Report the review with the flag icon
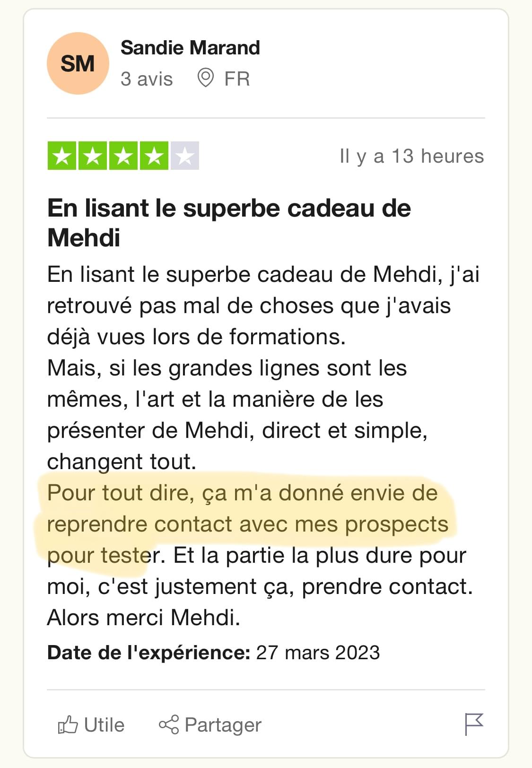 pyautogui.click(x=474, y=724)
